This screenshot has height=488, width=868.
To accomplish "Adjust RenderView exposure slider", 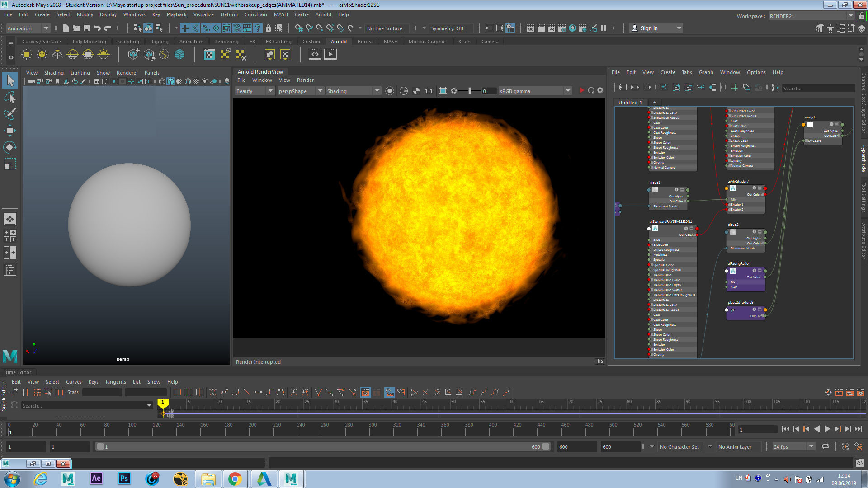I will click(x=469, y=91).
